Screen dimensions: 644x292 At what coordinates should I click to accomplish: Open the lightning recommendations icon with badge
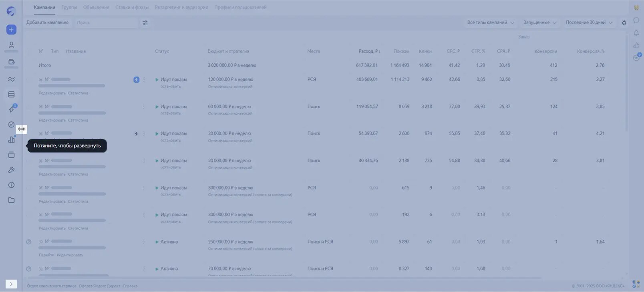[12, 109]
